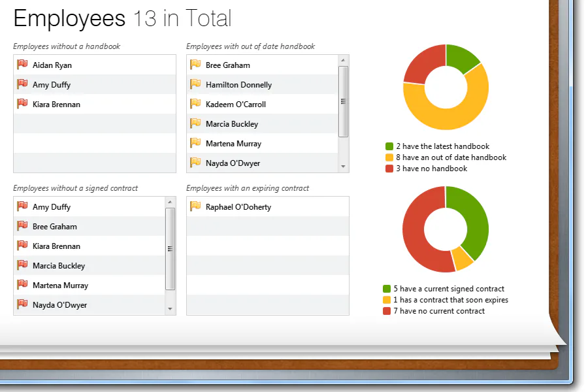This screenshot has width=588, height=392.
Task: Click '5 have a current signed contract' legend text
Action: [449, 289]
